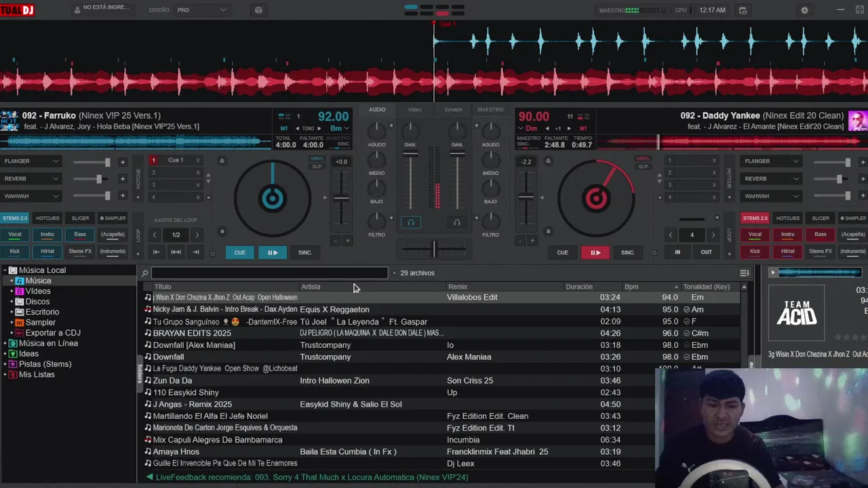Toggle Bass stem on left deck

[x=80, y=235]
